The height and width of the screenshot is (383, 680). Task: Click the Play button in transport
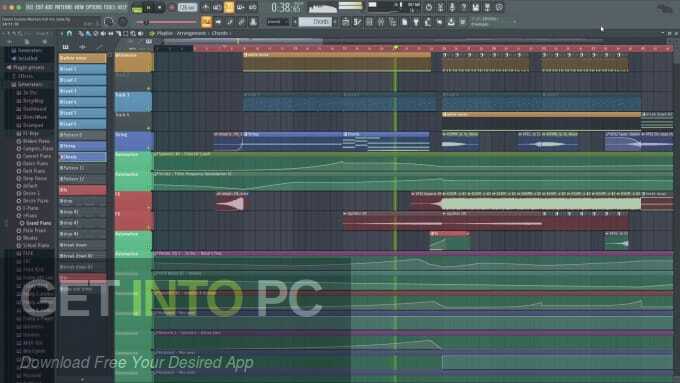coord(149,7)
